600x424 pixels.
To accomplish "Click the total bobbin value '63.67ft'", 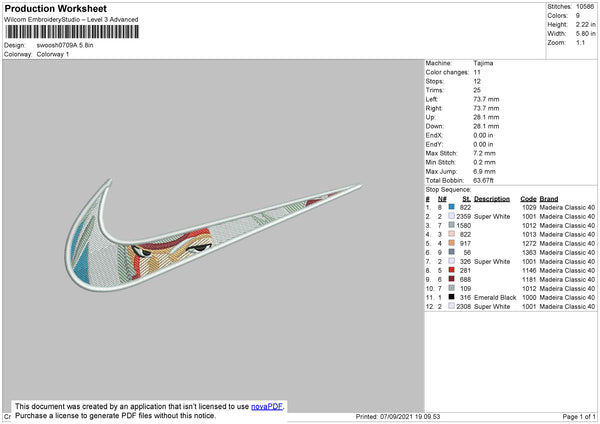I will (x=483, y=180).
